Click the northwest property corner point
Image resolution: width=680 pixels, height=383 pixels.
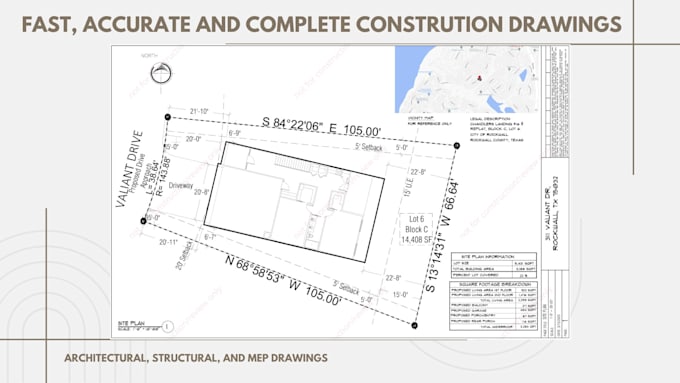click(x=168, y=117)
